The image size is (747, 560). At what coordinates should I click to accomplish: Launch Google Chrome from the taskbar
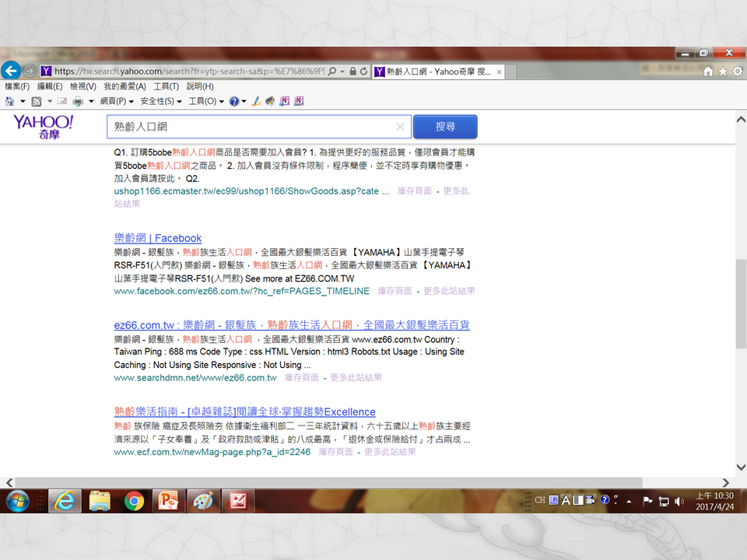pyautogui.click(x=134, y=501)
